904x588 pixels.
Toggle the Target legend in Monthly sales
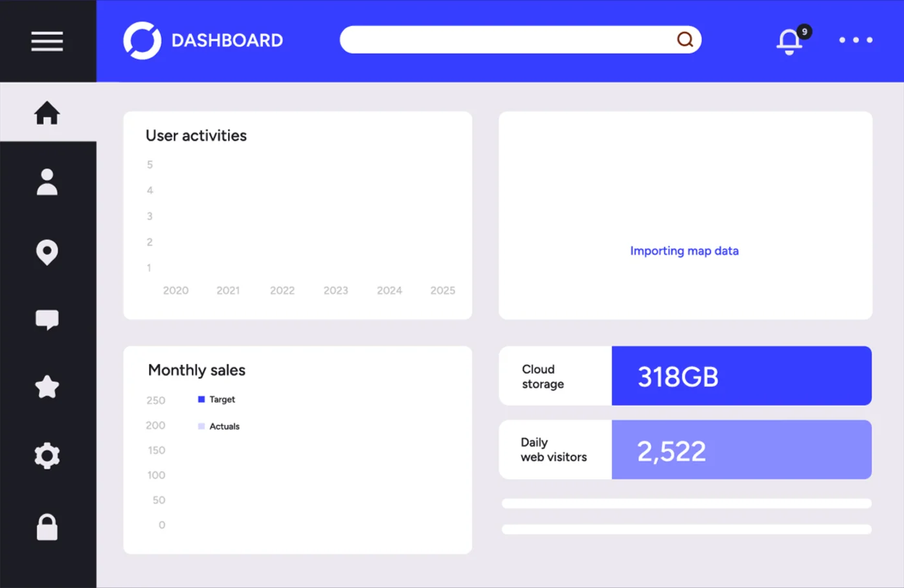click(x=217, y=400)
